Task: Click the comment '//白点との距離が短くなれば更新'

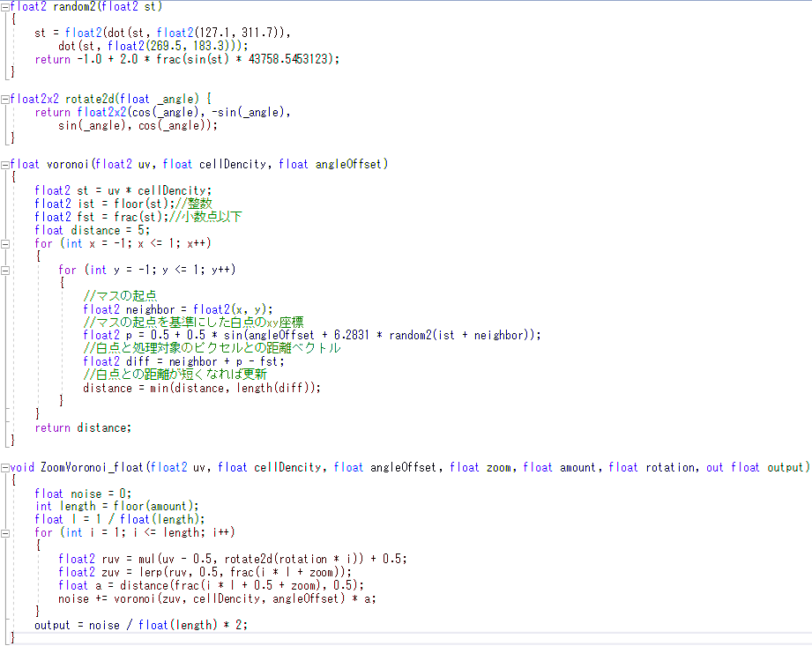Action: (175, 375)
